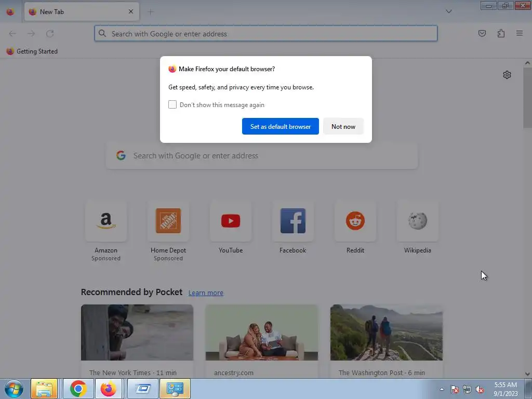This screenshot has height=399, width=532.
Task: Open the Windows Start button
Action: click(14, 389)
